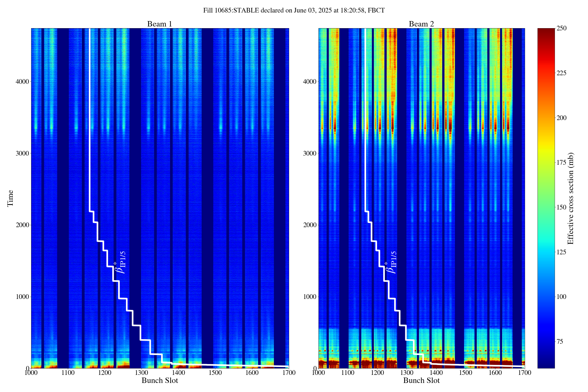
Task: Click the 75 tick label on colorbar
Action: (x=560, y=342)
